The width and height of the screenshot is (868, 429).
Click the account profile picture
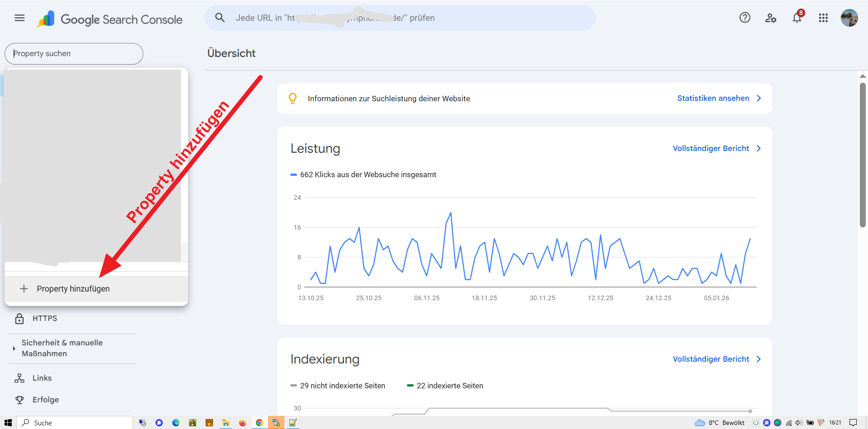click(849, 18)
